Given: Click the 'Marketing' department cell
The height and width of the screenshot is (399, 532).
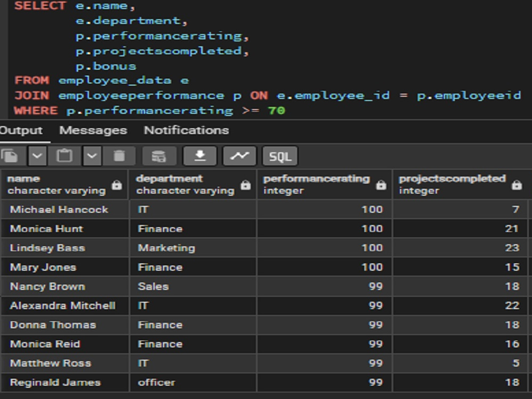Looking at the screenshot, I should [193, 248].
